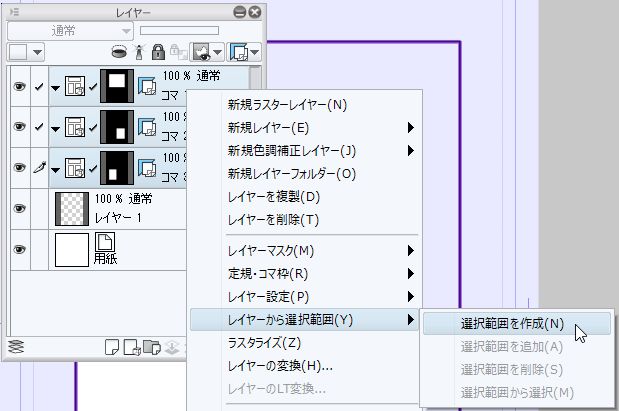
Task: Click transfer to lower layer icon
Action: pos(172,347)
